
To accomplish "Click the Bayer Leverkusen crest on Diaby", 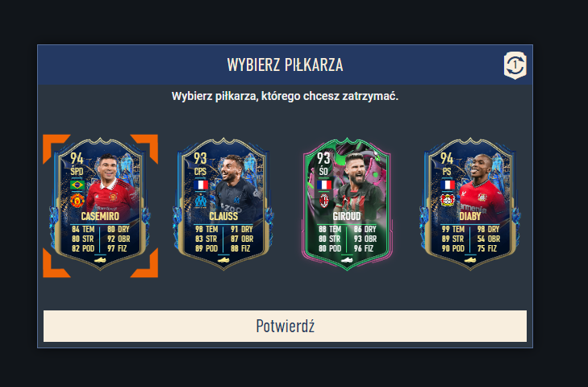I will 448,200.
